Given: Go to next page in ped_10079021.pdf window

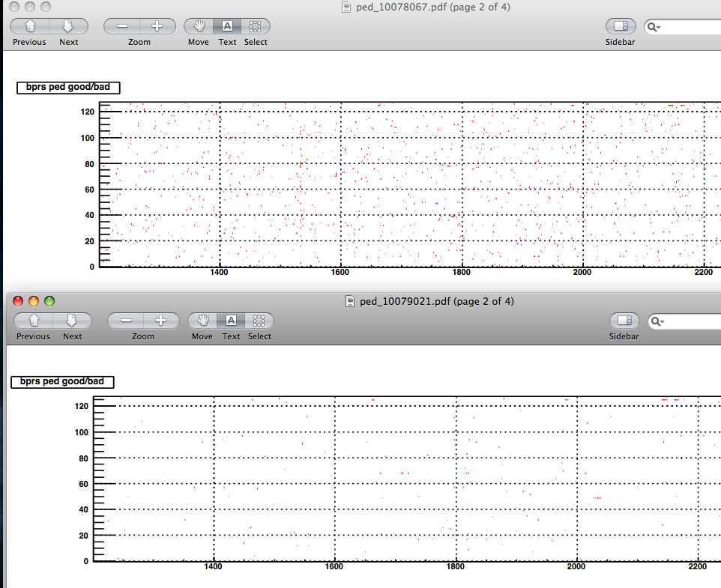Looking at the screenshot, I should [x=72, y=320].
